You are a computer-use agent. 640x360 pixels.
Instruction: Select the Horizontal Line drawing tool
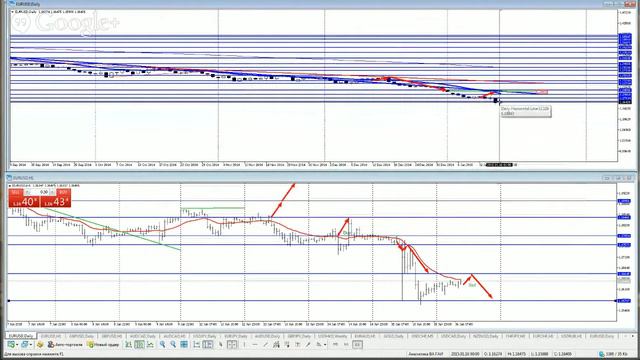(x=256, y=344)
